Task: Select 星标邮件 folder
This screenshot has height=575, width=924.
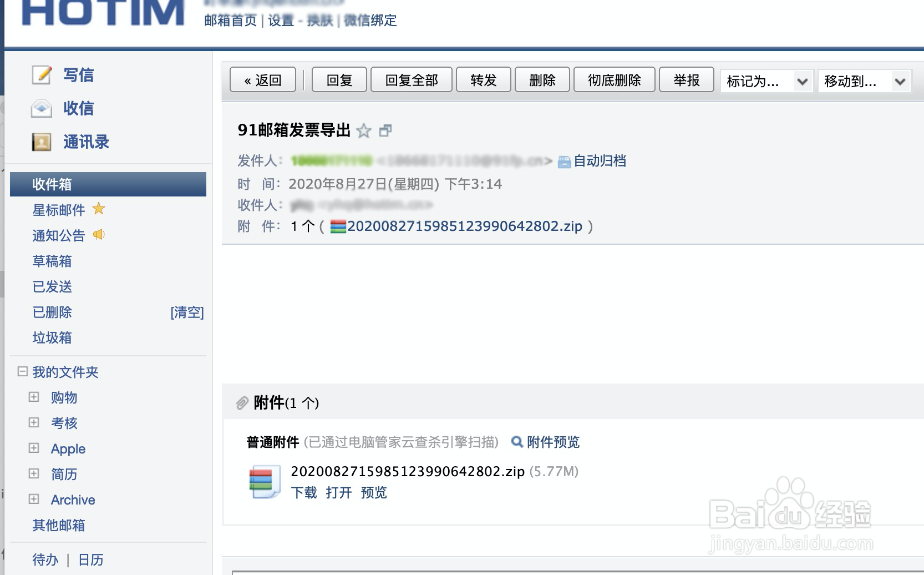Action: [59, 210]
